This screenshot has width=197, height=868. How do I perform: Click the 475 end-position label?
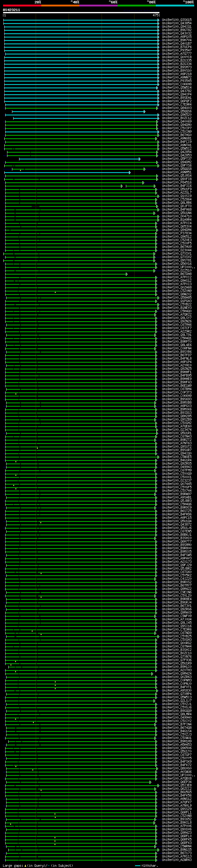155,15
